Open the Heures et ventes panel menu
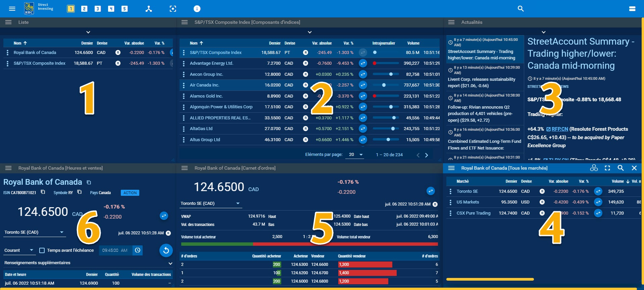 click(8, 168)
